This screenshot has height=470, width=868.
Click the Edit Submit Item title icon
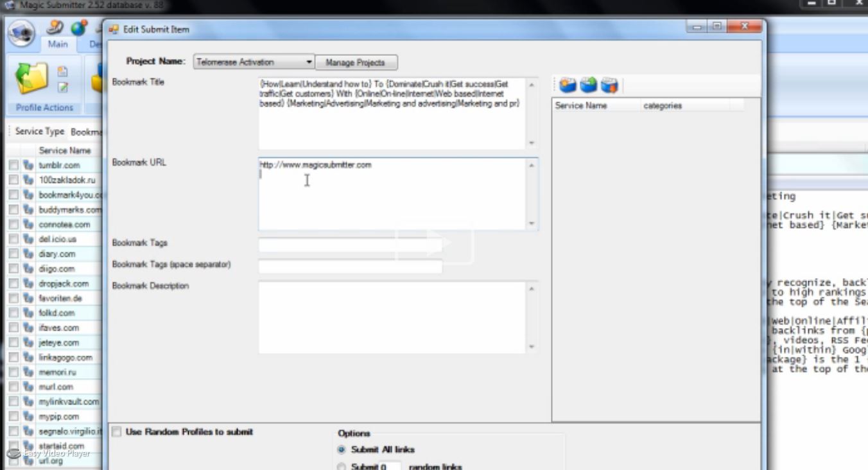pyautogui.click(x=114, y=29)
